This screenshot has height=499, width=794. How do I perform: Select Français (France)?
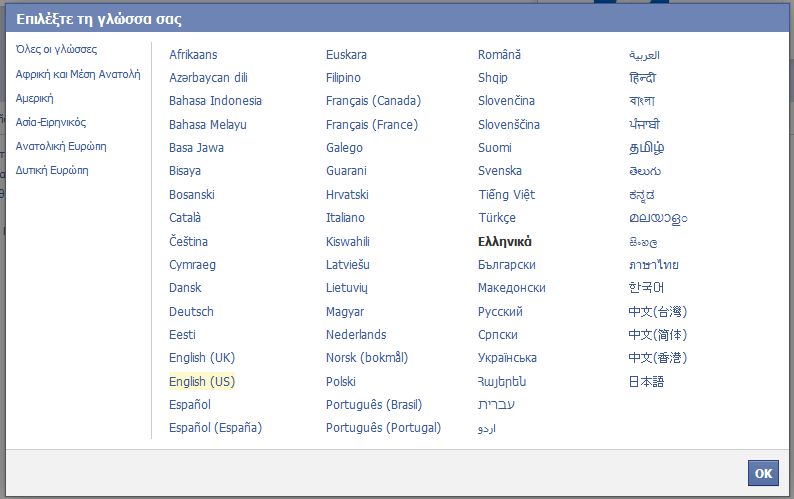tap(372, 125)
